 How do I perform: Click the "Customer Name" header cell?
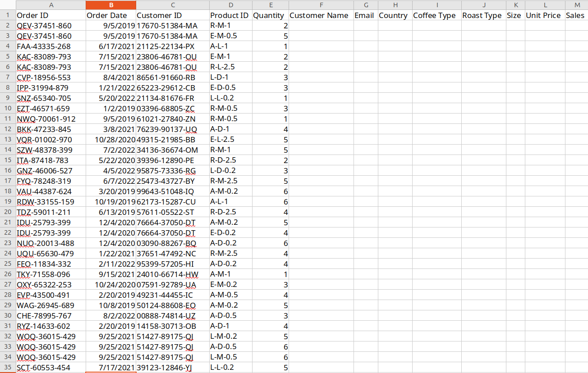(x=319, y=15)
